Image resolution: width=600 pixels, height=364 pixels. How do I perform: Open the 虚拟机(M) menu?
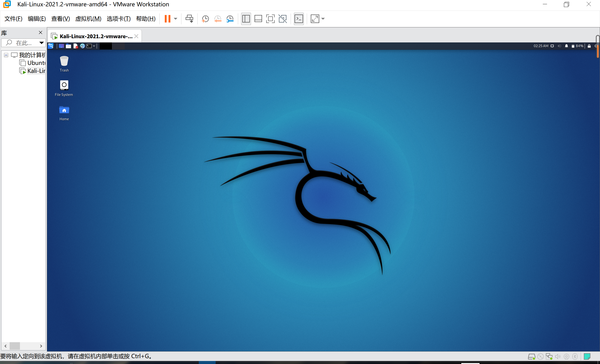(x=88, y=19)
